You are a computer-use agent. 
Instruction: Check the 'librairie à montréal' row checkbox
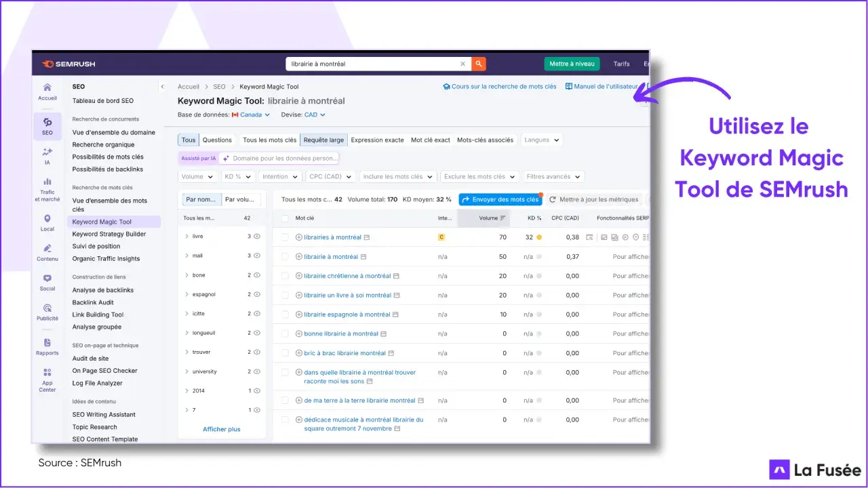(285, 257)
